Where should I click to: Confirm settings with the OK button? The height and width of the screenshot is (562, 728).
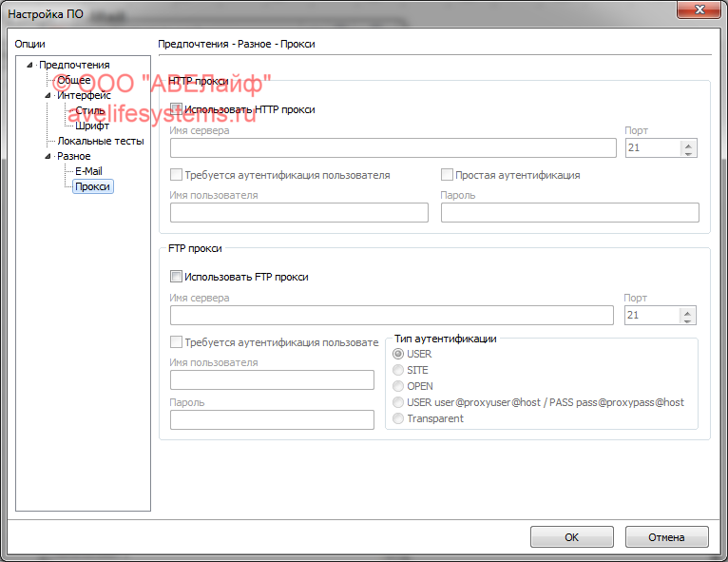click(571, 537)
